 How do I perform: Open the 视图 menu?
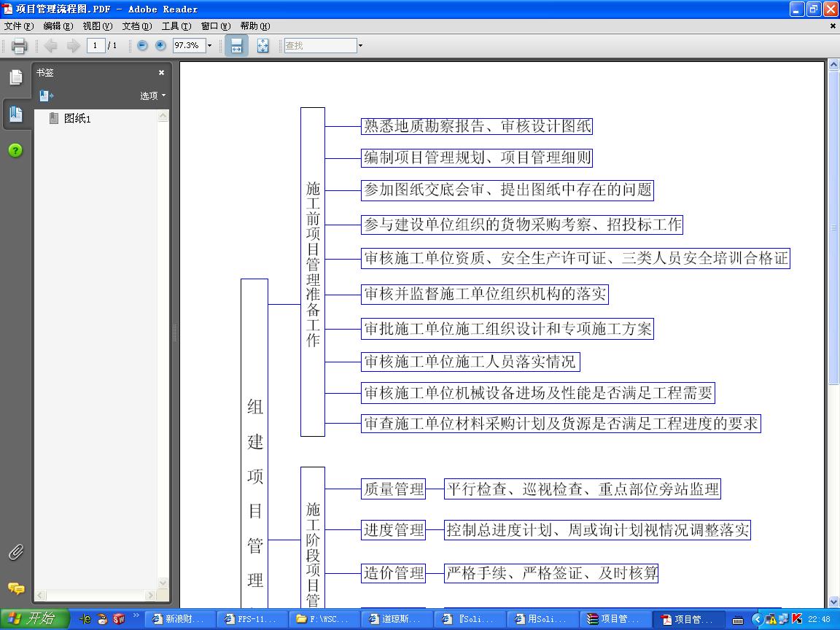click(x=98, y=26)
